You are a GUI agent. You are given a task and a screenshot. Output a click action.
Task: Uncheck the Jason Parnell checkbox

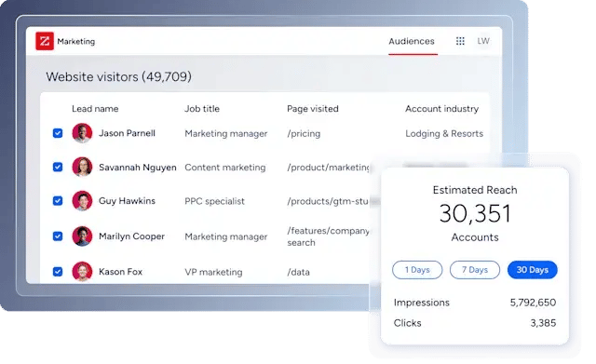(58, 133)
